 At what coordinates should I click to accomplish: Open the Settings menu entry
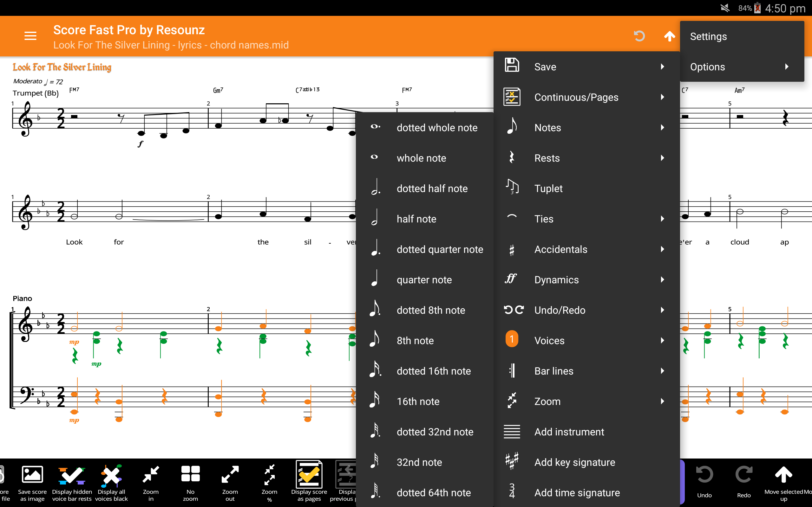pos(708,36)
